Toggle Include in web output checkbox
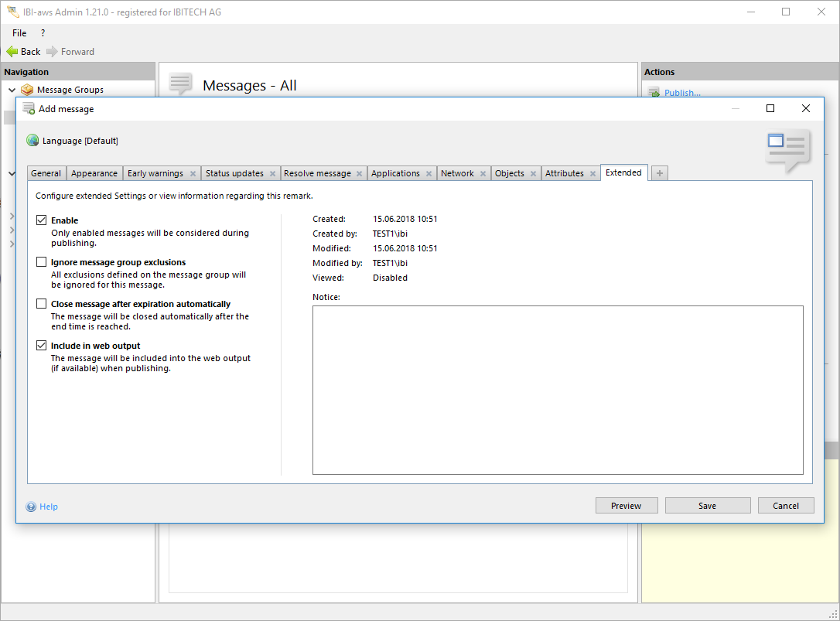Screen dimensions: 840x621 tap(42, 346)
